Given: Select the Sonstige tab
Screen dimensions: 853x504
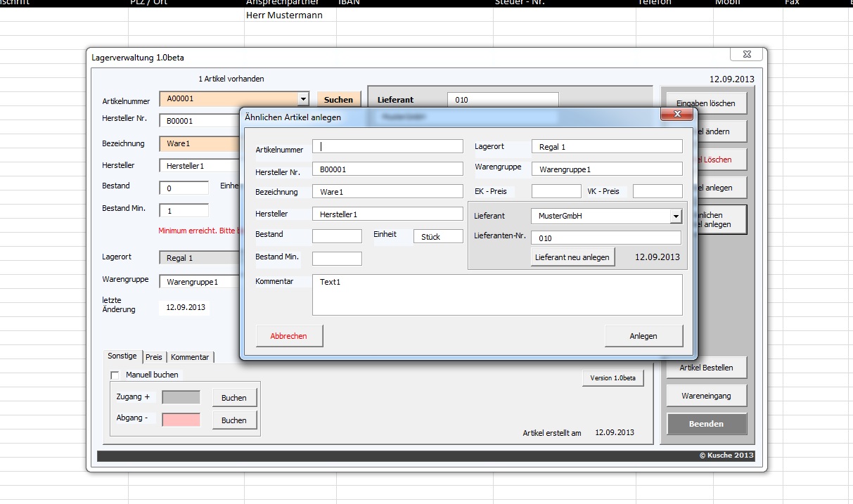Looking at the screenshot, I should (x=122, y=356).
